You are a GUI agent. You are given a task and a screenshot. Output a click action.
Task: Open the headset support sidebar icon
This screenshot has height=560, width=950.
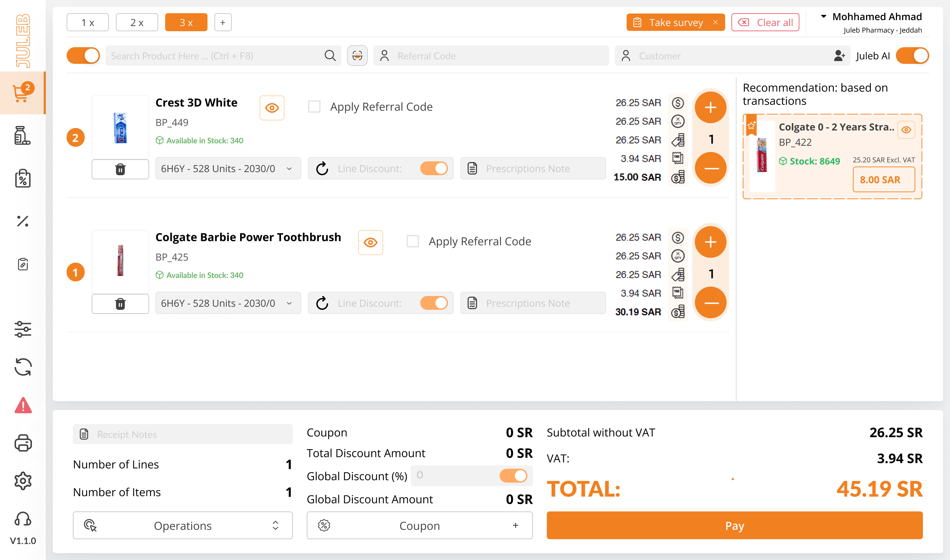[23, 519]
